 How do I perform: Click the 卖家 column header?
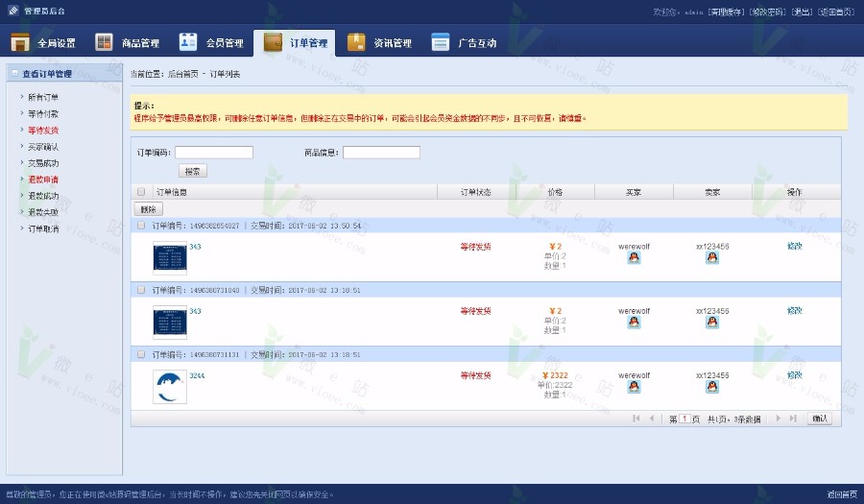click(x=712, y=192)
